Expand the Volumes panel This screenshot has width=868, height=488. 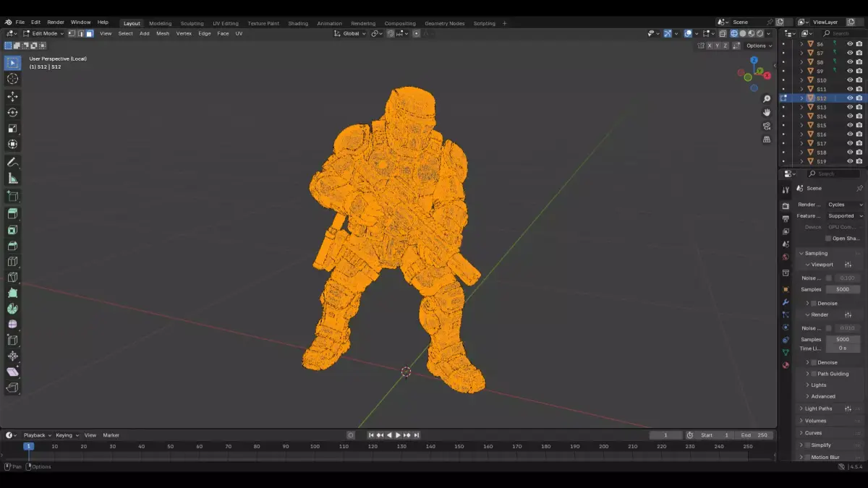pyautogui.click(x=815, y=421)
